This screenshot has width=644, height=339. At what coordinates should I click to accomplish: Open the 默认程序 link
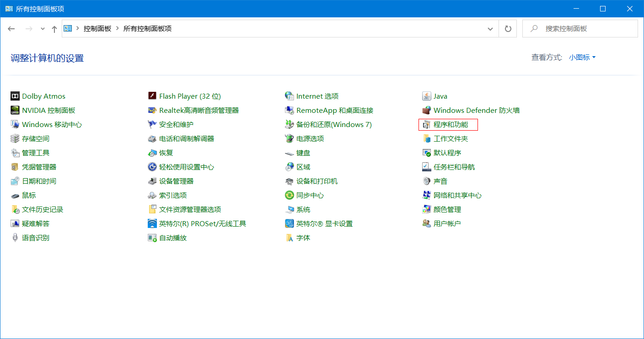click(x=447, y=153)
